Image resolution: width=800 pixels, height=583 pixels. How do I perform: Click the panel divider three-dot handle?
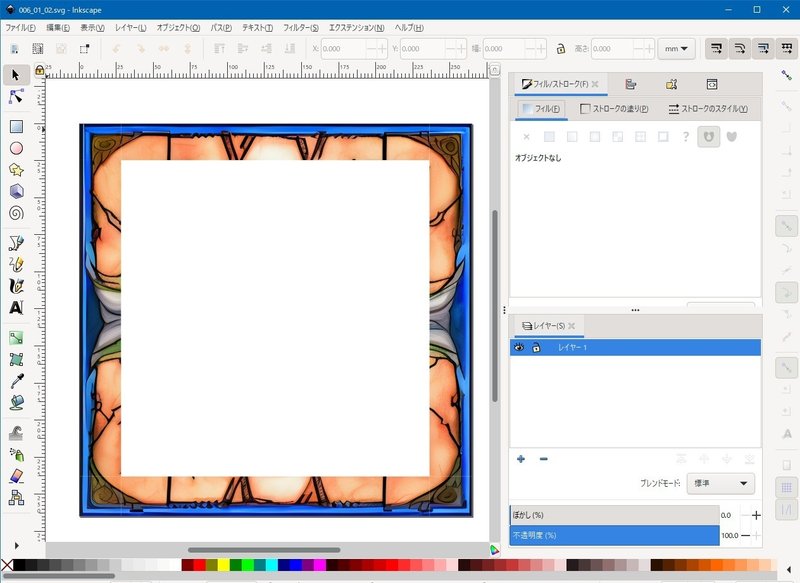click(635, 310)
